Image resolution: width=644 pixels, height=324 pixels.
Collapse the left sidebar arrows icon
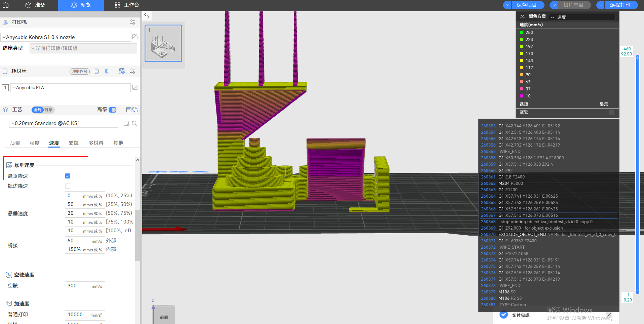pos(147,15)
